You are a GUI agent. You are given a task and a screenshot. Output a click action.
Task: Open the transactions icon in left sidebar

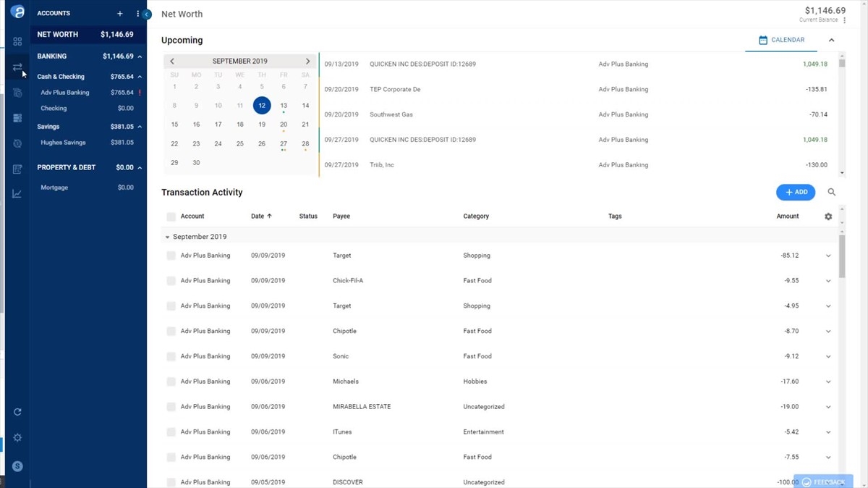point(17,67)
